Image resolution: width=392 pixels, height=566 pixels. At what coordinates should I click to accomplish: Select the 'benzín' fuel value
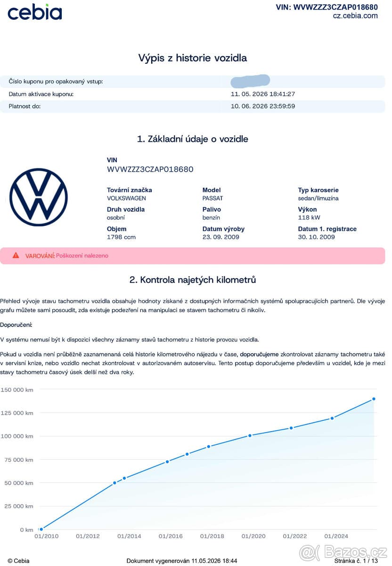[x=211, y=217]
